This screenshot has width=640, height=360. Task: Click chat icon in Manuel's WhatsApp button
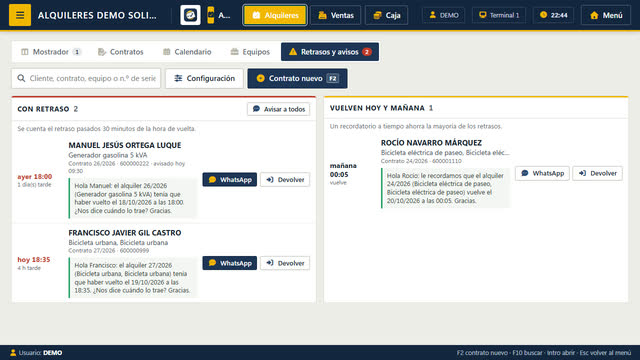pyautogui.click(x=212, y=180)
